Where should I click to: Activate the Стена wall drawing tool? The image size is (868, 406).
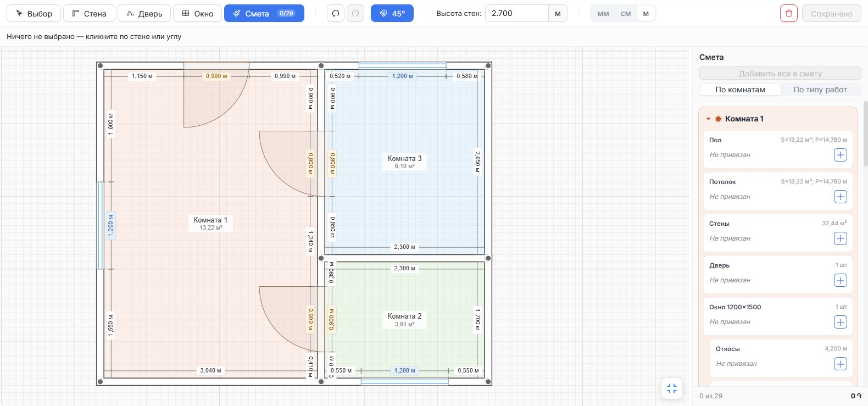coord(89,13)
